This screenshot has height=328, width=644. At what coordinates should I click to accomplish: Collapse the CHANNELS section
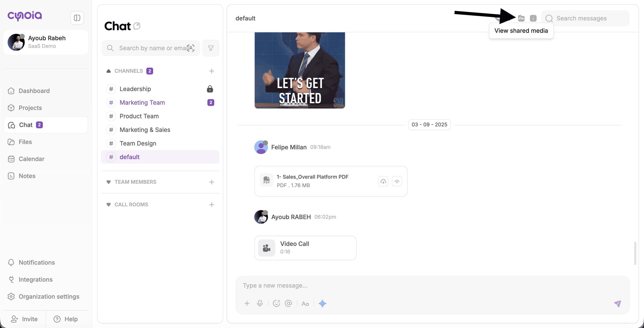[x=108, y=71]
